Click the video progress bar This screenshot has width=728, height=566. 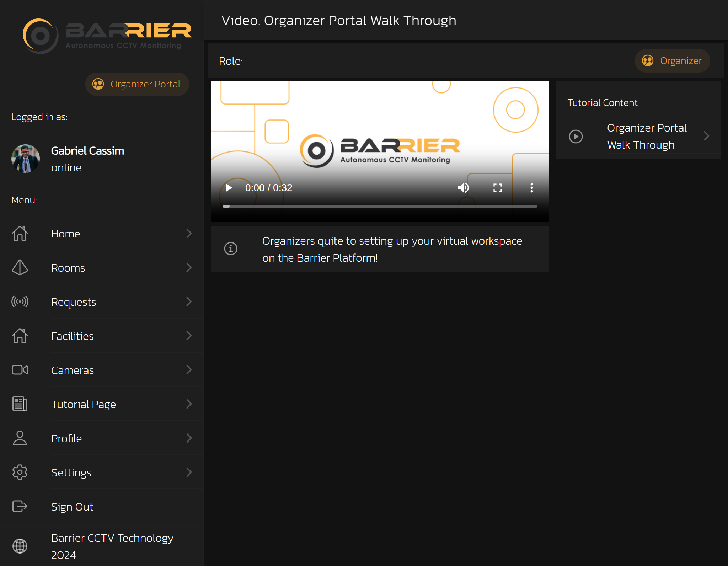[380, 206]
